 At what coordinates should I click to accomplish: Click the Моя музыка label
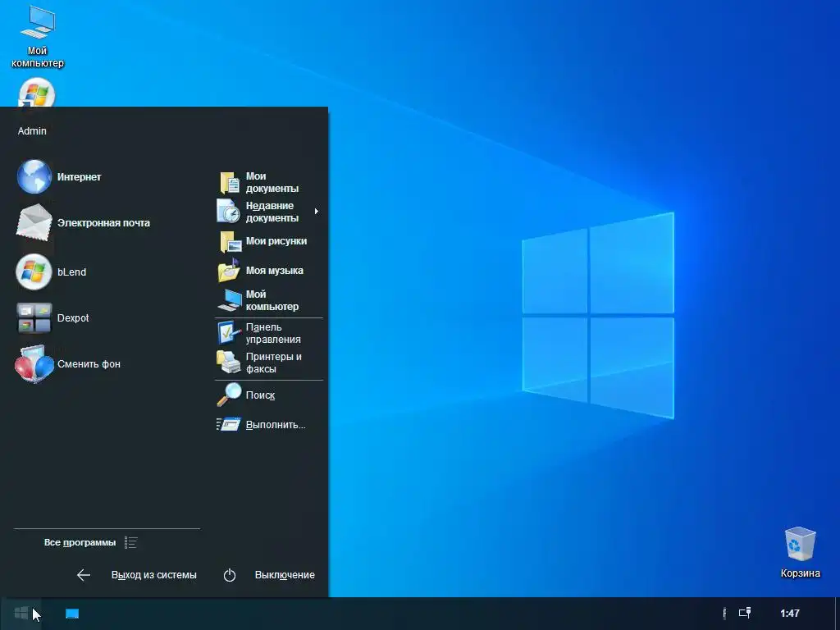[x=274, y=271]
